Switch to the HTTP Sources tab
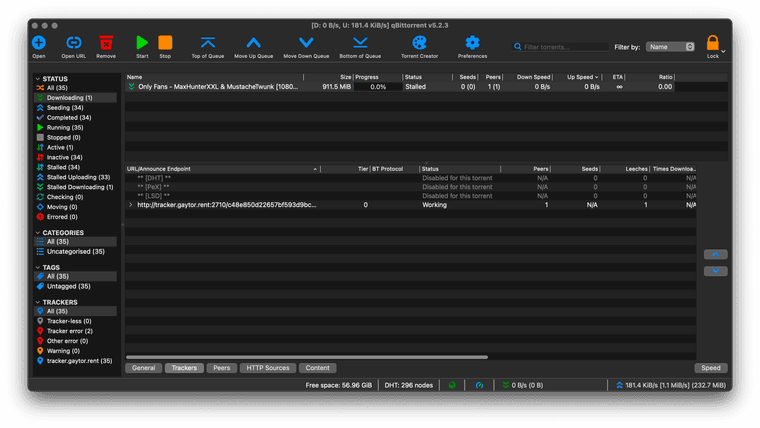Viewport: 760px width, 428px height. click(x=268, y=368)
